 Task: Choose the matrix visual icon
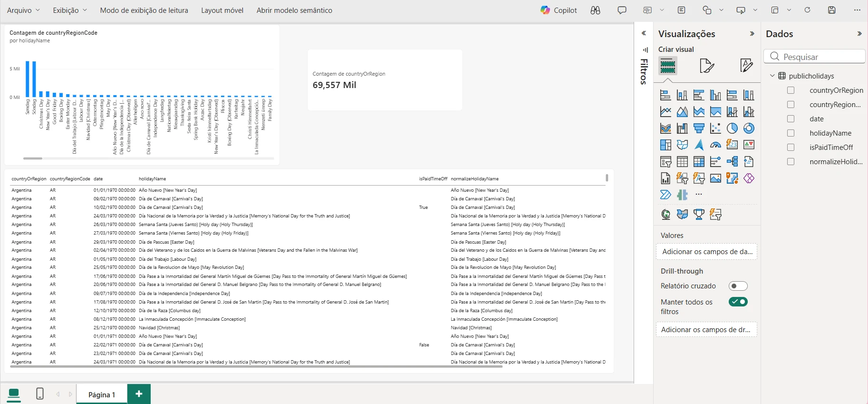click(x=699, y=162)
